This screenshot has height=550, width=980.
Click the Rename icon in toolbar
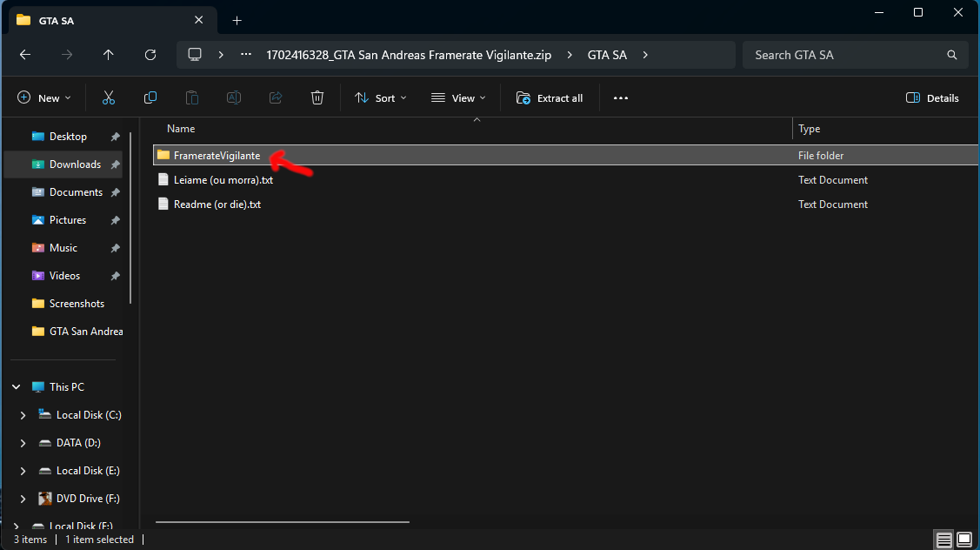point(234,97)
